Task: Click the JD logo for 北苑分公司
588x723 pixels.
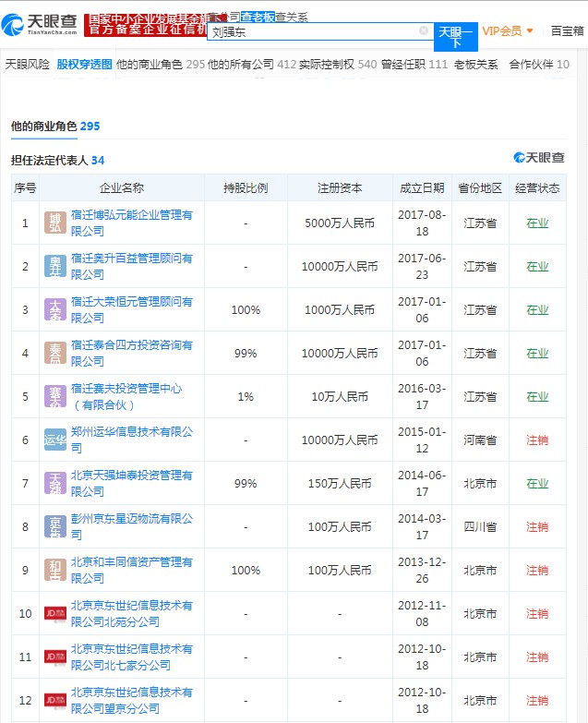Action: 54,613
